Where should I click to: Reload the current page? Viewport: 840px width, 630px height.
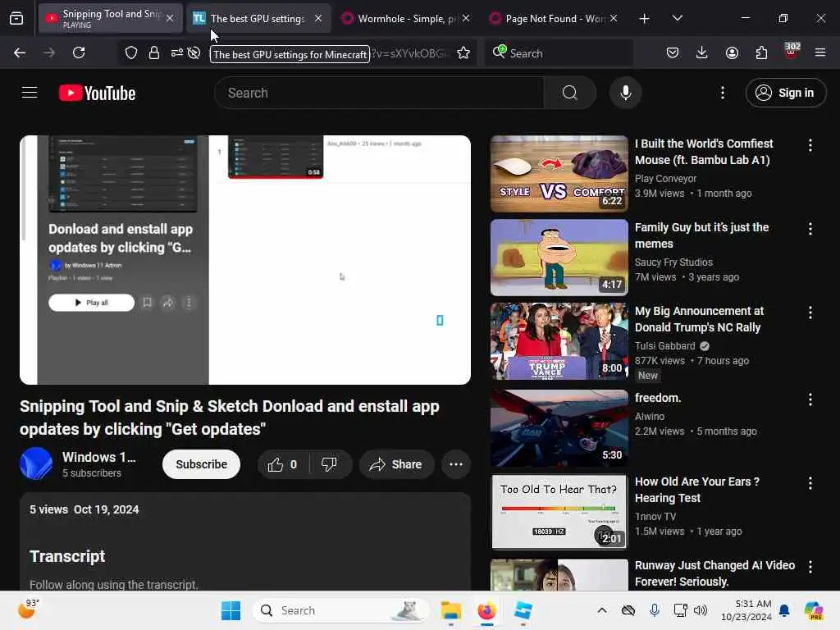tap(79, 52)
